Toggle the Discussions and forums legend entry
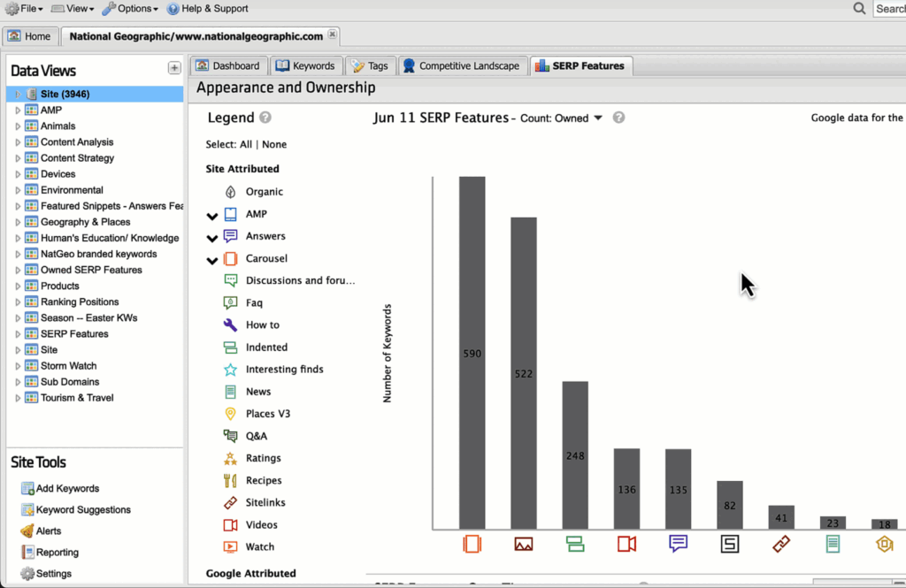The height and width of the screenshot is (588, 906). pos(289,280)
